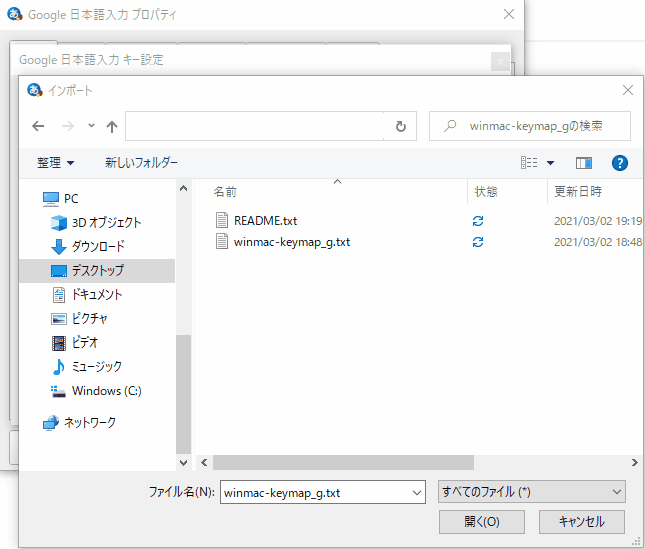Select Windows (C:) drive
Image resolution: width=645 pixels, height=549 pixels.
(x=96, y=391)
